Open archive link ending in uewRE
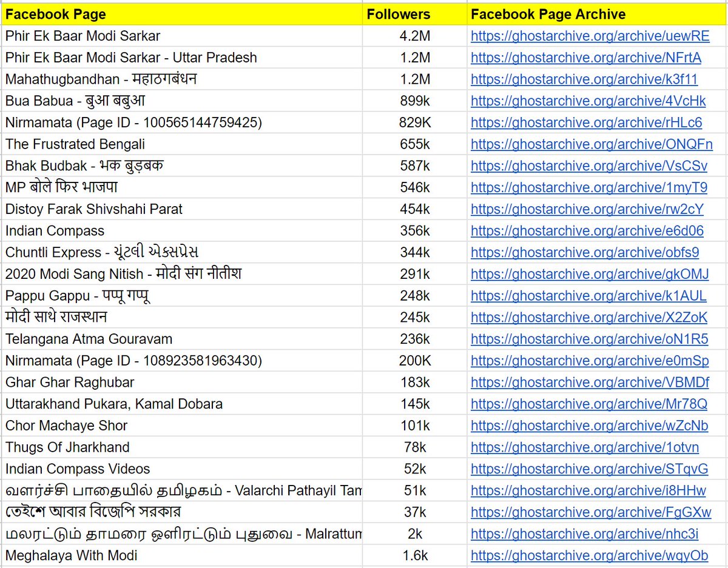 [590, 36]
